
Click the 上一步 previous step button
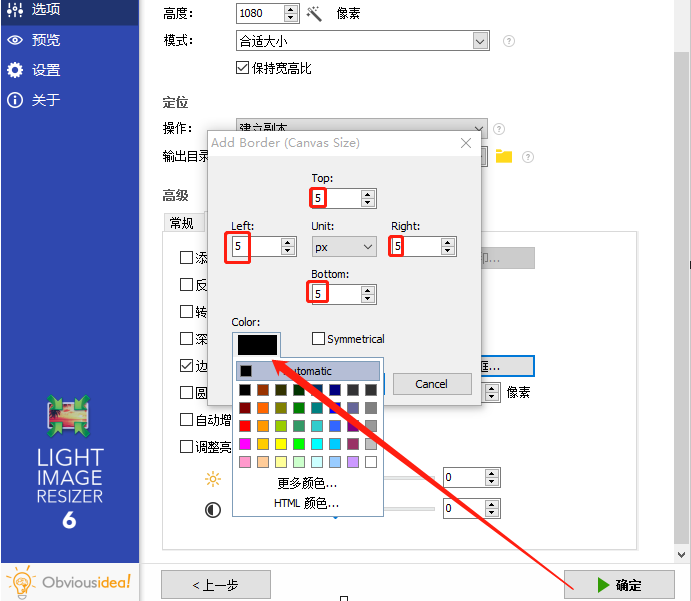(x=215, y=585)
